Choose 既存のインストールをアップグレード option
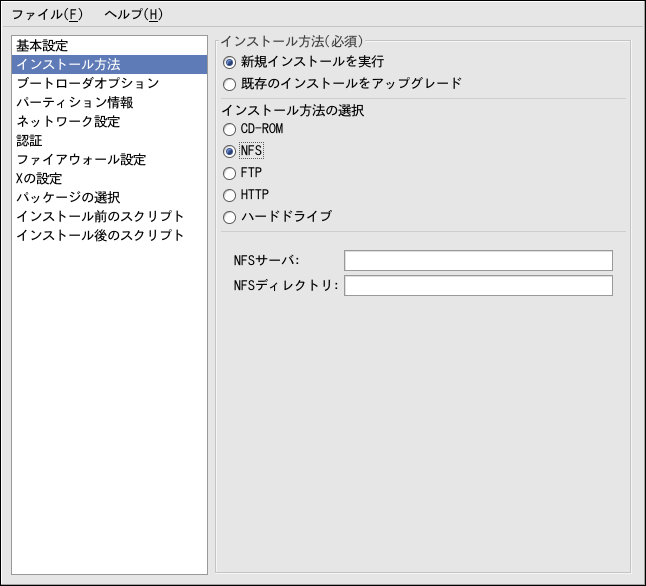Screen dimensions: 646x586 tap(230, 84)
